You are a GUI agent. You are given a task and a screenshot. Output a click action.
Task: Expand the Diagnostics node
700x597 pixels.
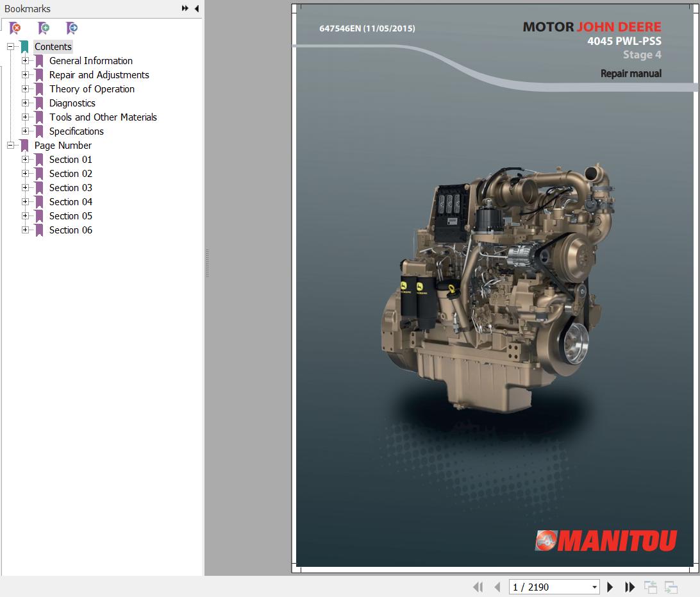(x=25, y=103)
